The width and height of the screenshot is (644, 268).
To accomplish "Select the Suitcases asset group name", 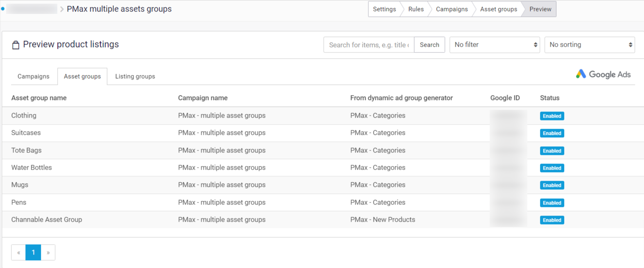I will (26, 133).
